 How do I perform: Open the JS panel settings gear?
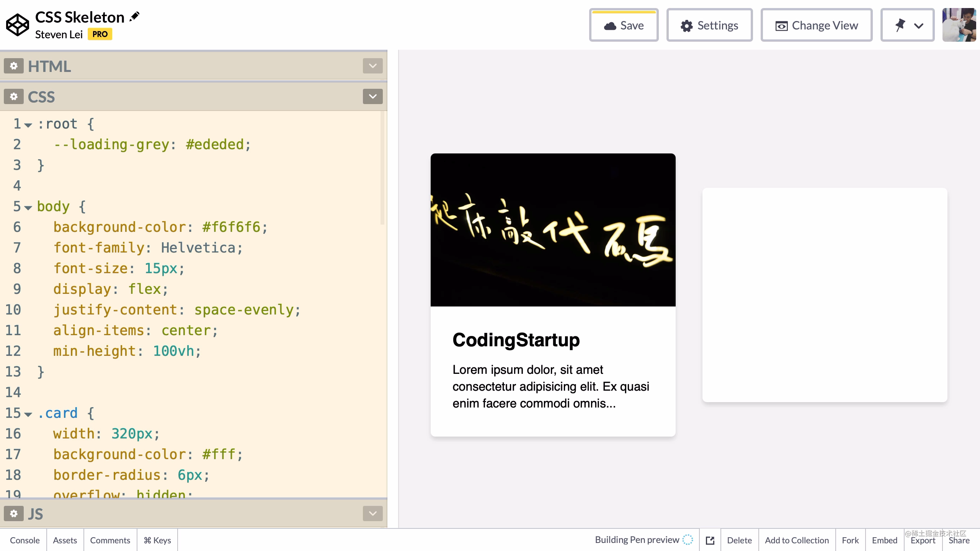[x=14, y=514]
